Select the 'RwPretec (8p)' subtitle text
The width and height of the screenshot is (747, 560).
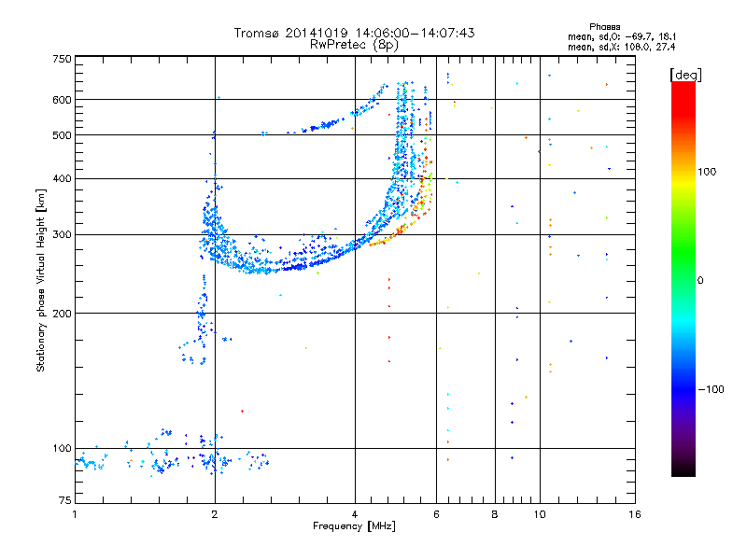tap(354, 45)
